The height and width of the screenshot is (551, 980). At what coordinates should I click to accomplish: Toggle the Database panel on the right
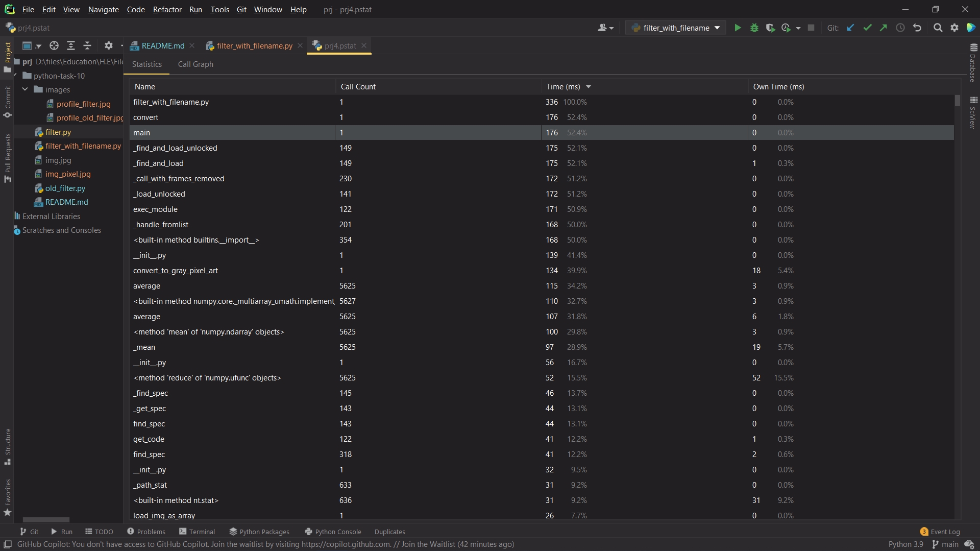pos(974,64)
